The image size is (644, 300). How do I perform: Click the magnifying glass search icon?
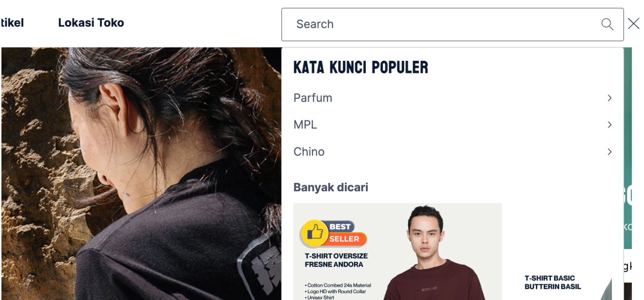click(607, 24)
